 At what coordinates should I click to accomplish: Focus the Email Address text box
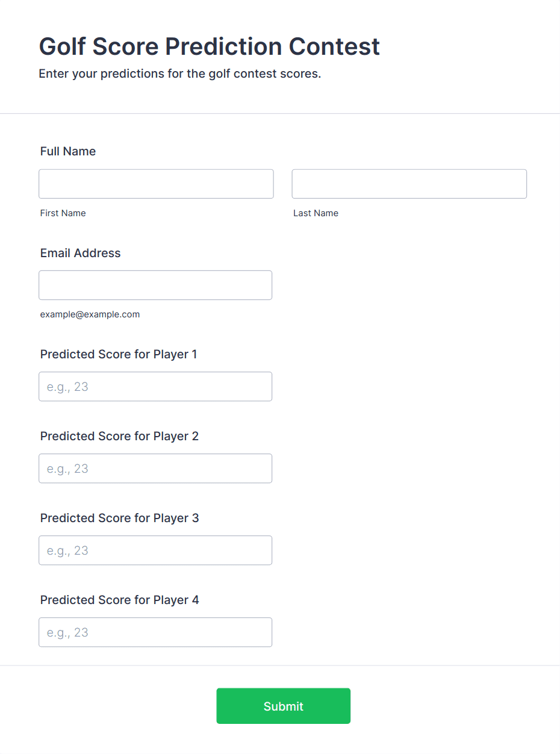point(155,285)
